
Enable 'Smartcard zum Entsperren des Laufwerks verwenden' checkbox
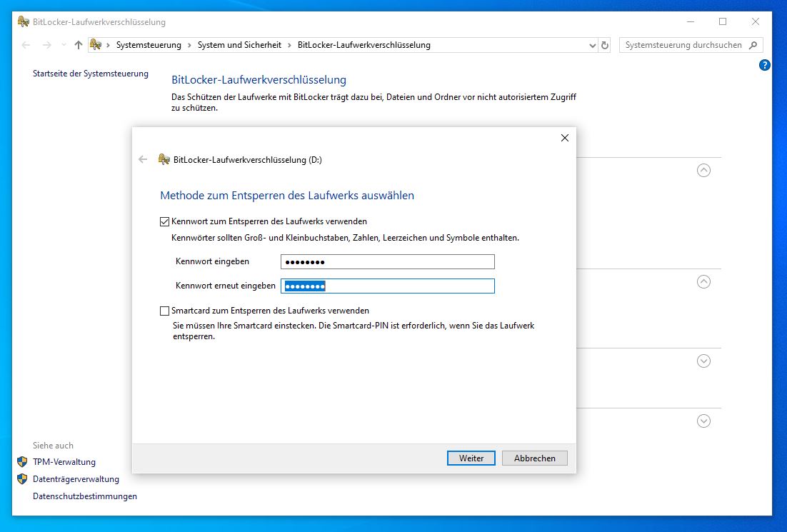(165, 311)
